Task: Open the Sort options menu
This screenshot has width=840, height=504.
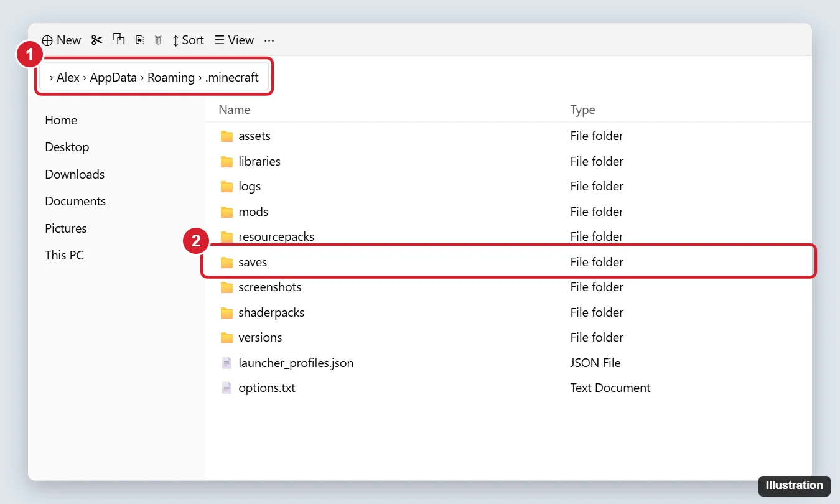Action: [x=188, y=40]
